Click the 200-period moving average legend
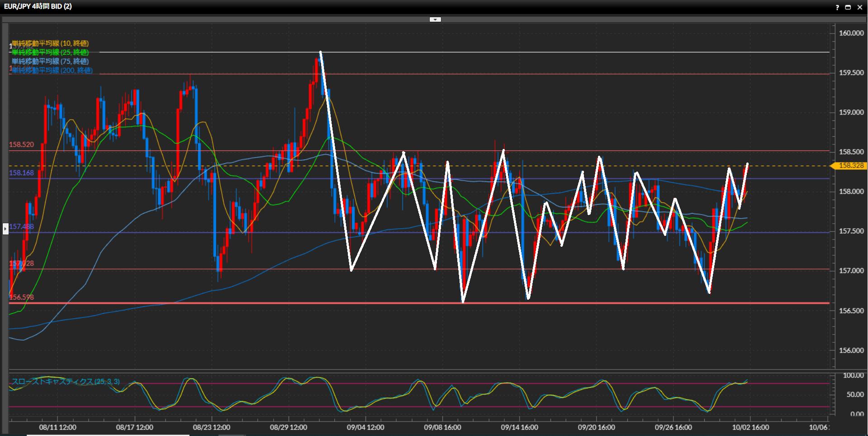The width and height of the screenshot is (868, 436). click(52, 71)
